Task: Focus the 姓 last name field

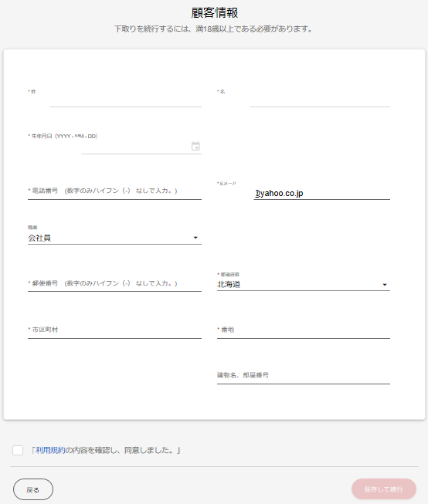Action: (125, 100)
